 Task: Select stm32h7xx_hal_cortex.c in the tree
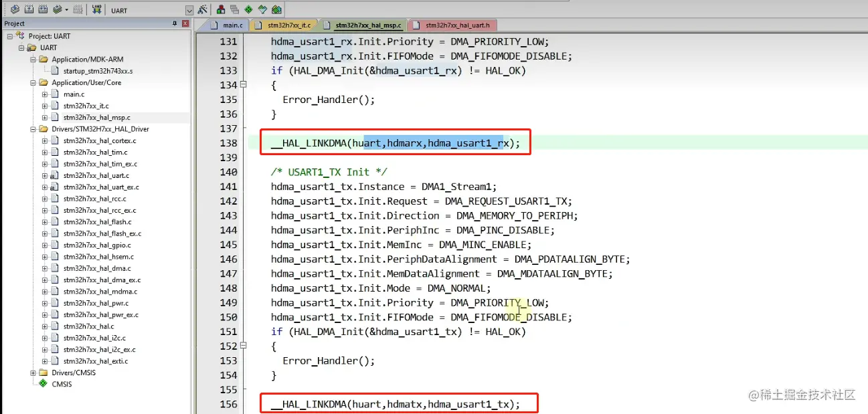(x=100, y=141)
